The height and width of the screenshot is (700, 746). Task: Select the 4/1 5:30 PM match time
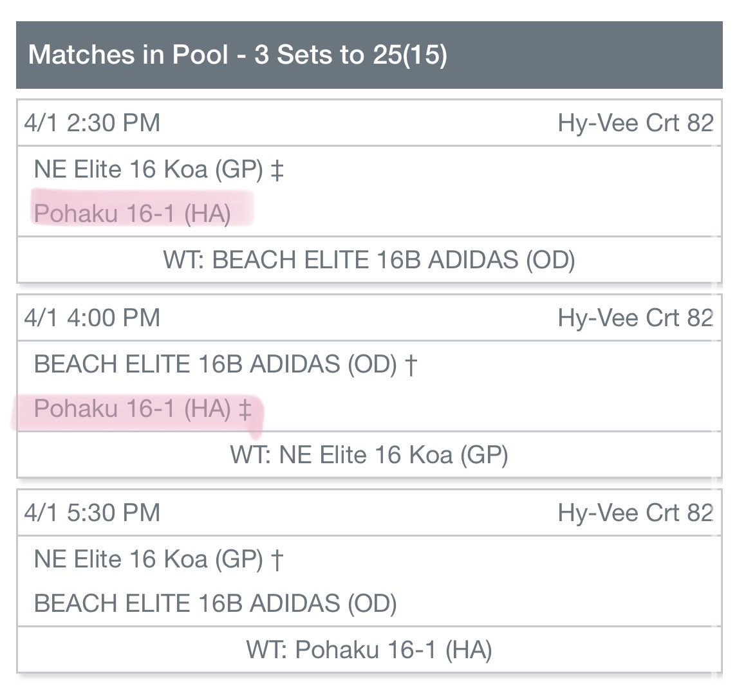coord(92,513)
